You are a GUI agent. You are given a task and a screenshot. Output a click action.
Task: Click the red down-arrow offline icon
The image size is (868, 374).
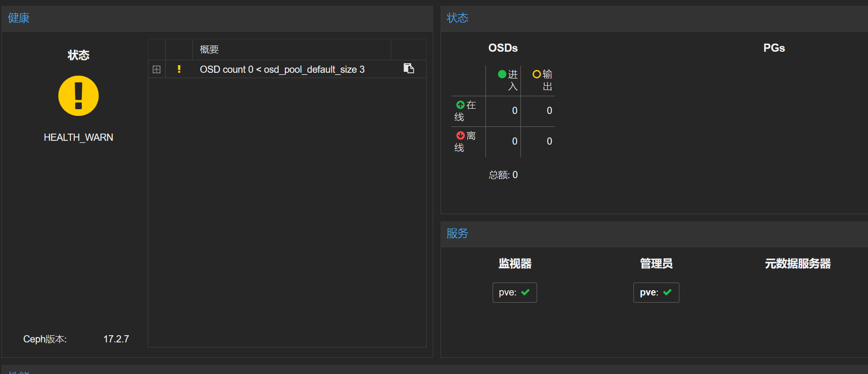[461, 136]
